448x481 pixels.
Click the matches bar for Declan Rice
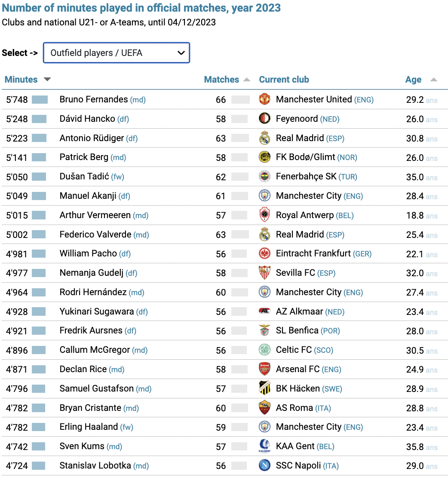239,369
